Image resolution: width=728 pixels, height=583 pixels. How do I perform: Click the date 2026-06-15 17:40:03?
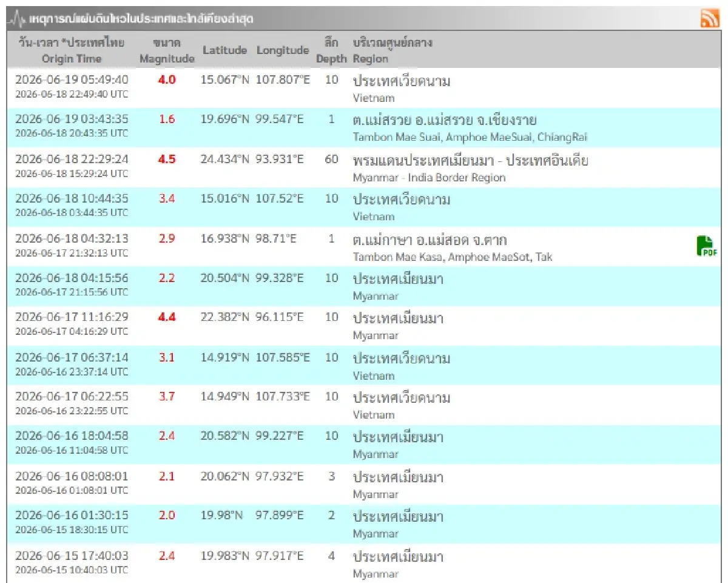pos(72,556)
